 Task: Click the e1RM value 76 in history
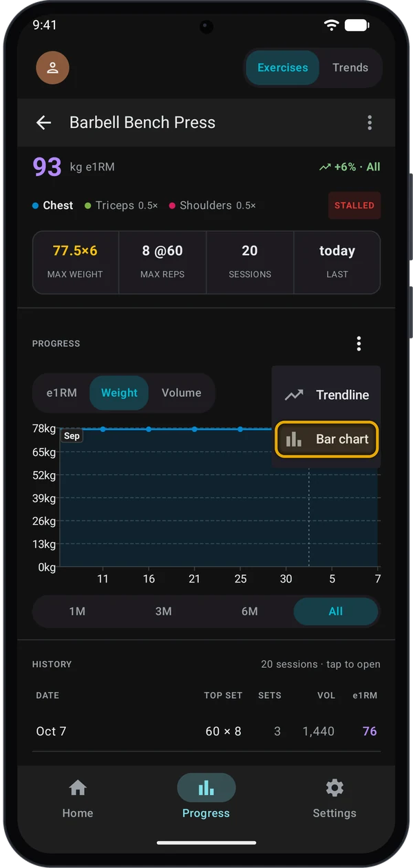[370, 731]
